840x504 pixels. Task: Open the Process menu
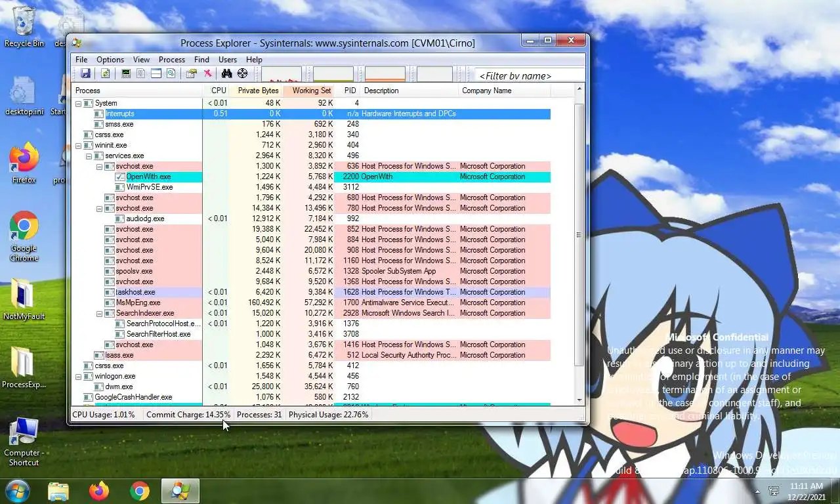click(172, 59)
